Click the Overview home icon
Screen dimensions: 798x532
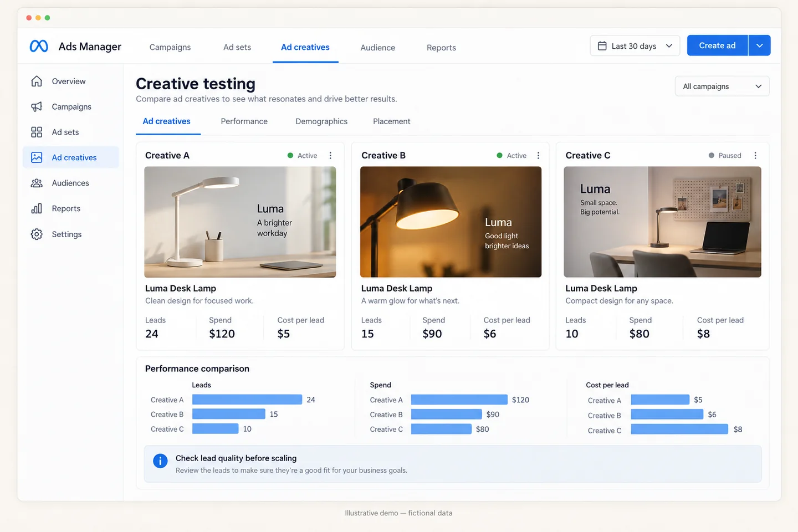click(37, 81)
